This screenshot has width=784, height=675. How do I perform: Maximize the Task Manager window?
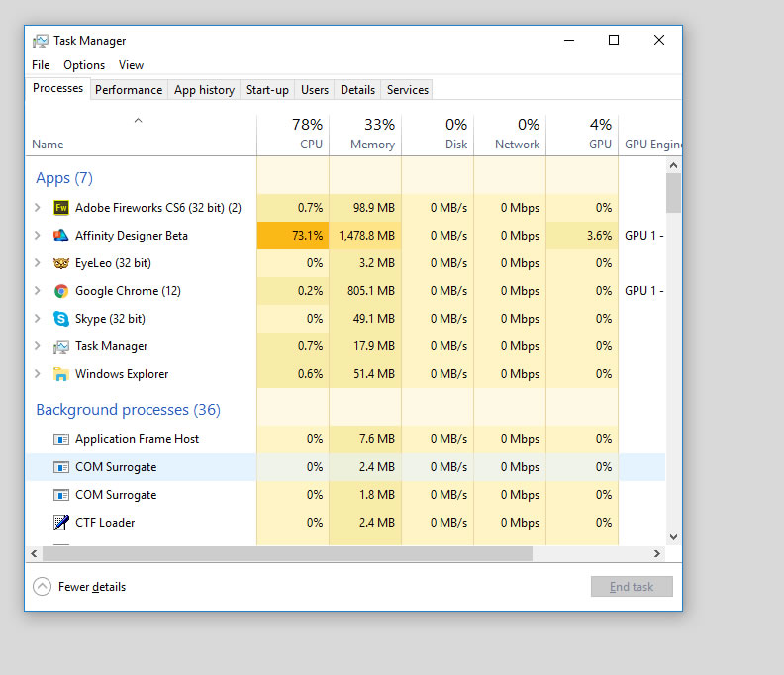pos(614,40)
